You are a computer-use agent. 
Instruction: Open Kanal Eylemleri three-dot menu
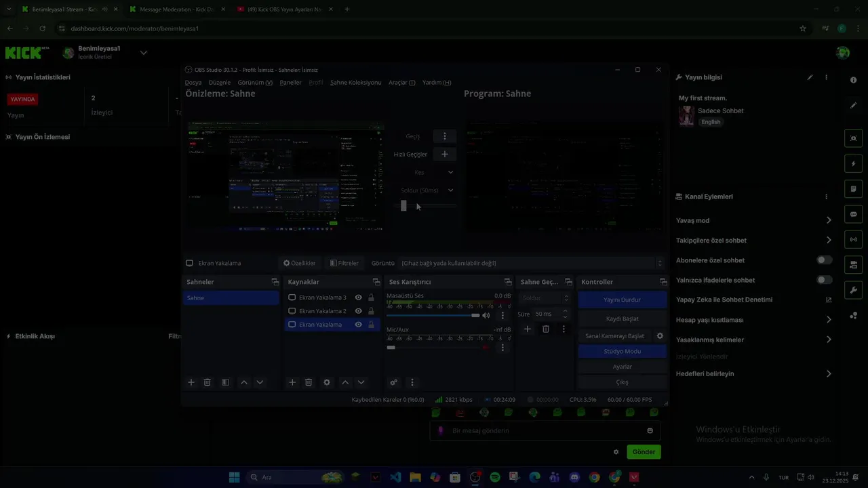826,197
